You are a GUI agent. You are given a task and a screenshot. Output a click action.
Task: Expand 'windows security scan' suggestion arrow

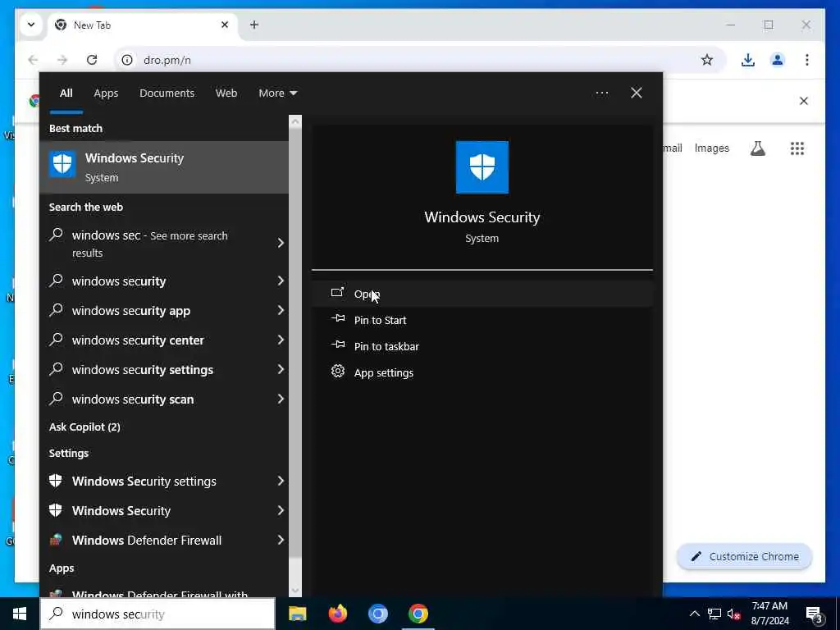click(x=281, y=399)
